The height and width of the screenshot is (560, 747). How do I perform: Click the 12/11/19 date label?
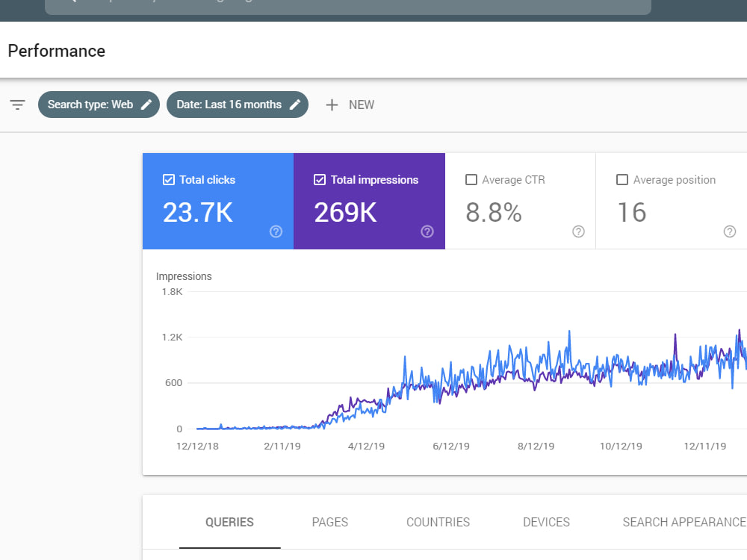(x=705, y=447)
